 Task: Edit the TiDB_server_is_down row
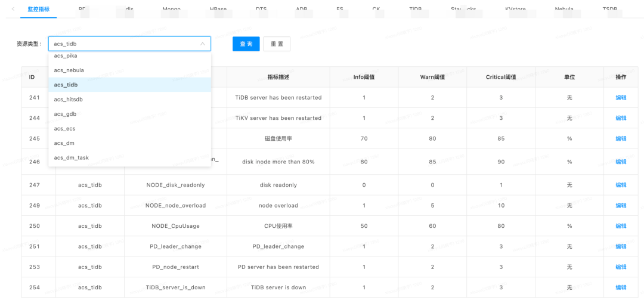621,287
